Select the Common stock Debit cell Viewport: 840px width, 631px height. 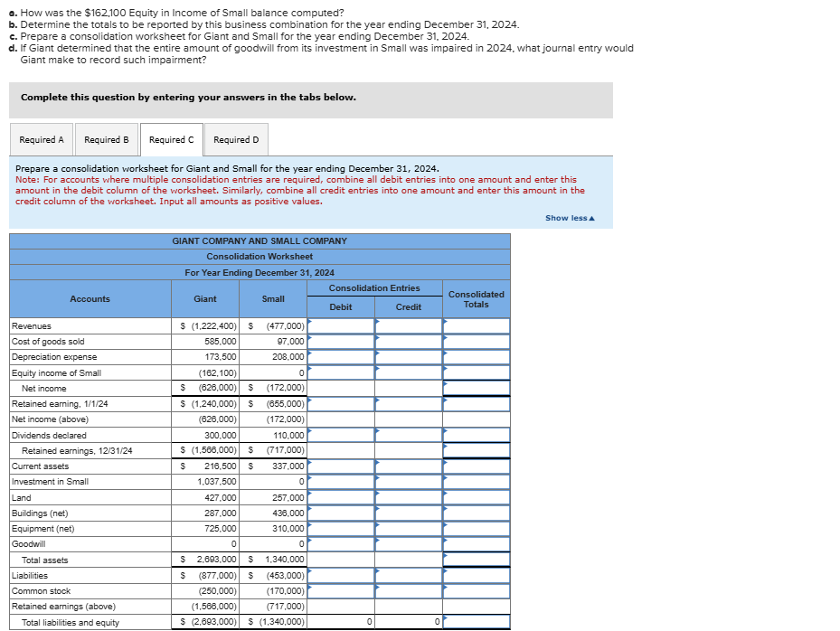[342, 589]
